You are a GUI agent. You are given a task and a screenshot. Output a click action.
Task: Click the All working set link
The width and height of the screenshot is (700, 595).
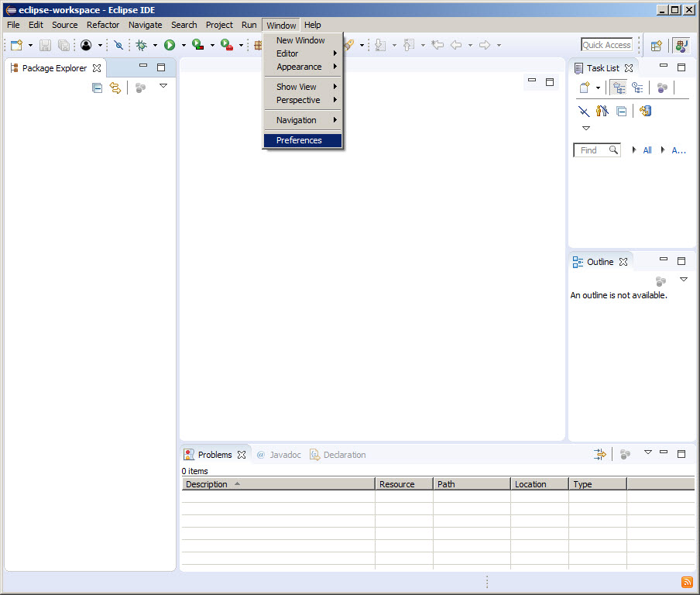[647, 150]
